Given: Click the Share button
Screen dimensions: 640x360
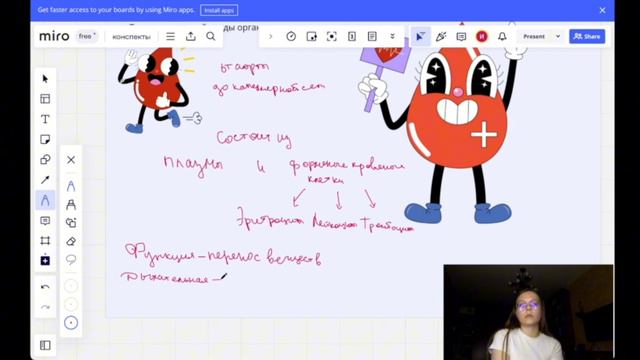Looking at the screenshot, I should [x=587, y=36].
